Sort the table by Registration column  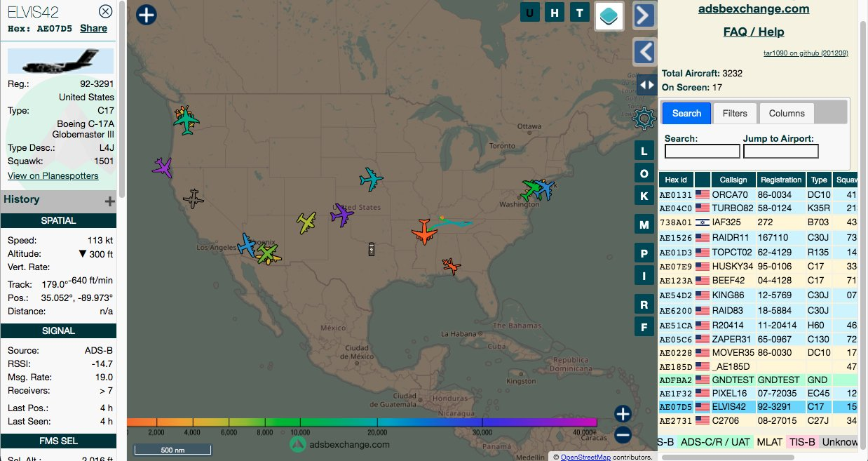click(780, 180)
